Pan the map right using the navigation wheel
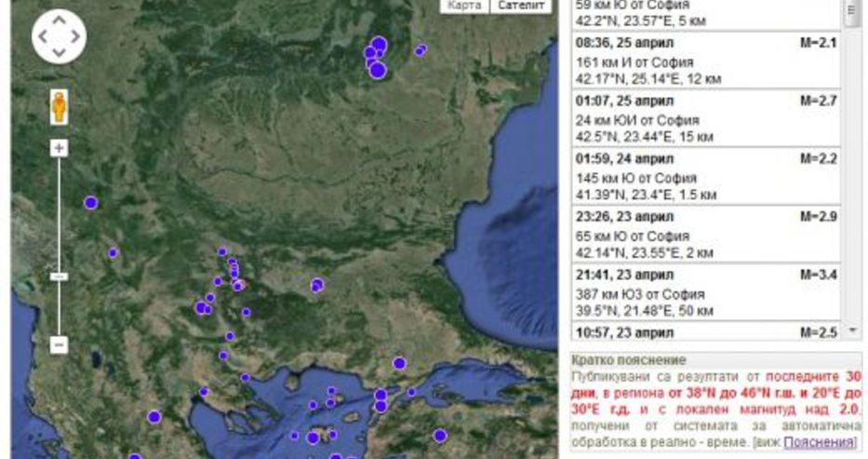This screenshot has width=868, height=459. [x=75, y=37]
